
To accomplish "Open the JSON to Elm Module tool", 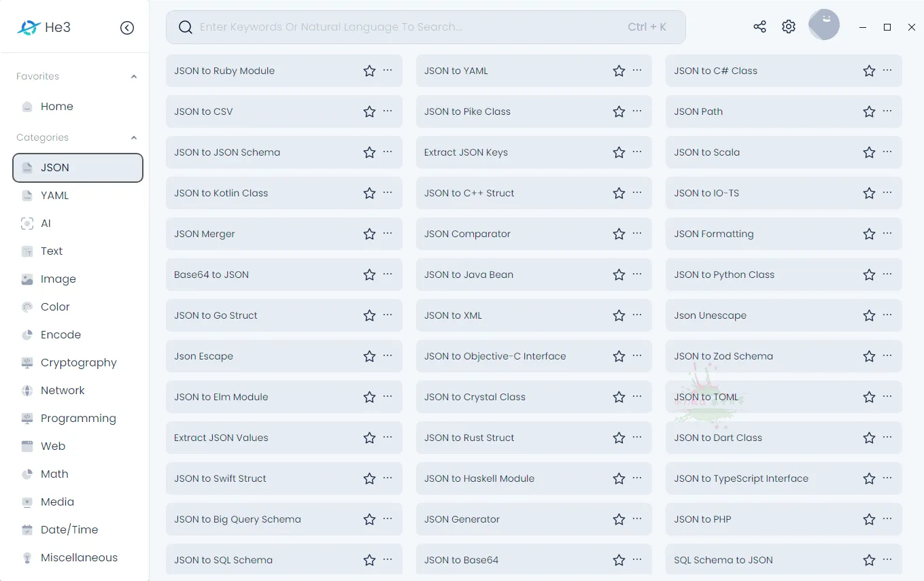I will [284, 397].
